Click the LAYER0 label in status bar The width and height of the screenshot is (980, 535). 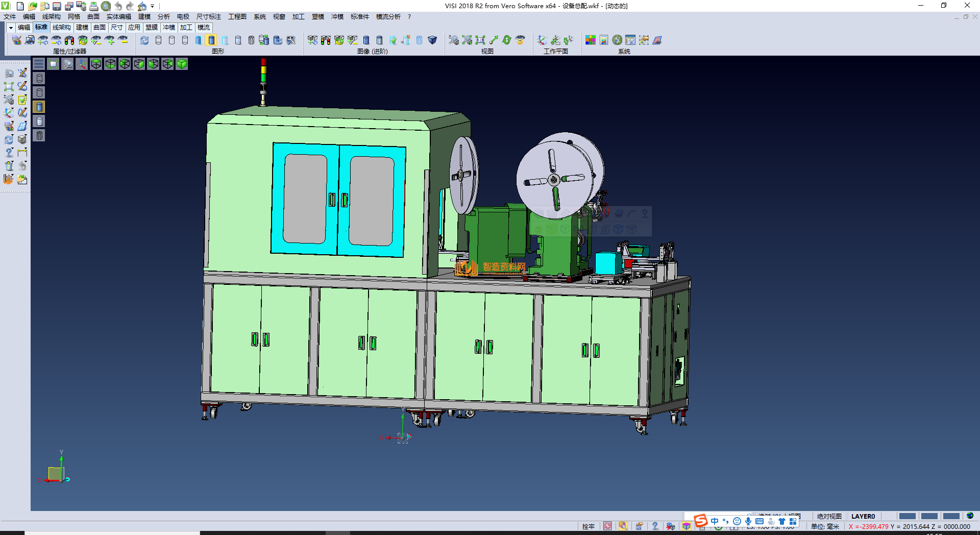tap(863, 516)
